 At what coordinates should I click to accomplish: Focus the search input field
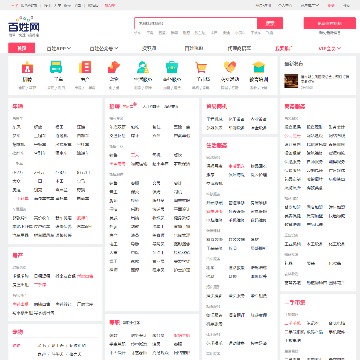196,23
